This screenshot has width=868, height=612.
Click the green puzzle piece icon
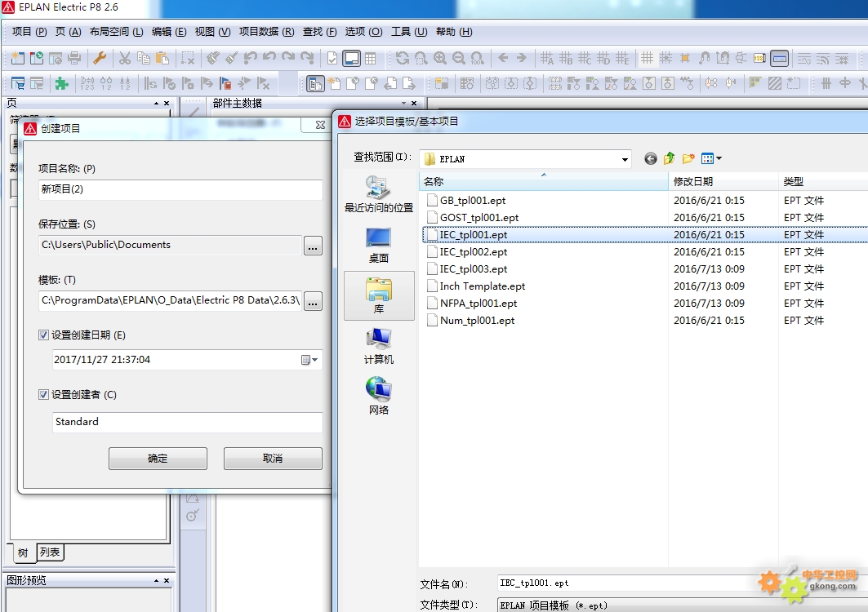pos(61,83)
